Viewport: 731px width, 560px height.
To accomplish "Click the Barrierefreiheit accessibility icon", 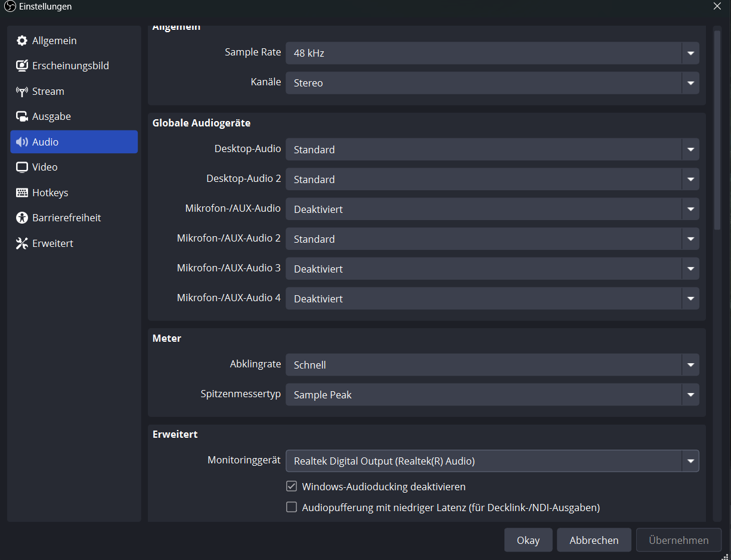I will click(22, 218).
